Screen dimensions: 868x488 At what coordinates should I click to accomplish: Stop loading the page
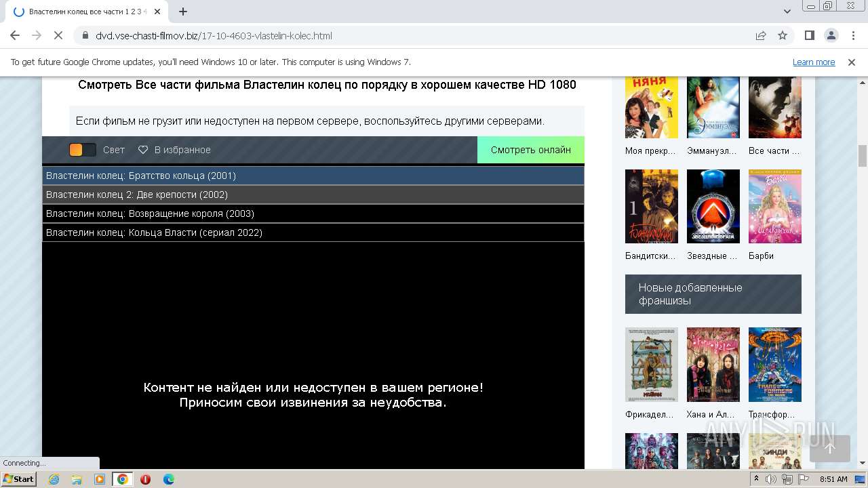pyautogui.click(x=58, y=35)
